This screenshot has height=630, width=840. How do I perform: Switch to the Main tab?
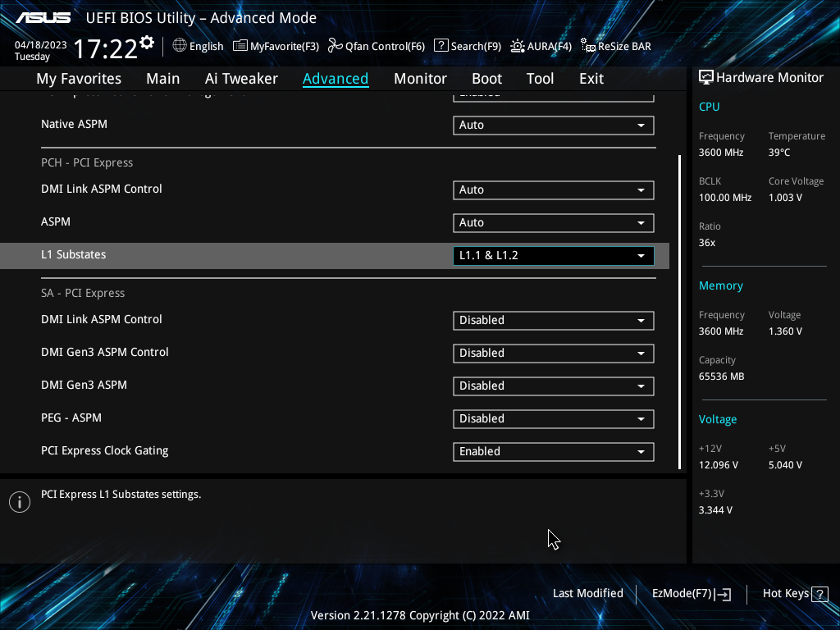tap(163, 79)
